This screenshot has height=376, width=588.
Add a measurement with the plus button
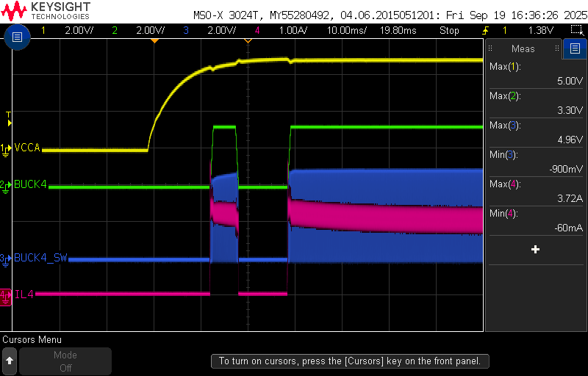pos(535,250)
